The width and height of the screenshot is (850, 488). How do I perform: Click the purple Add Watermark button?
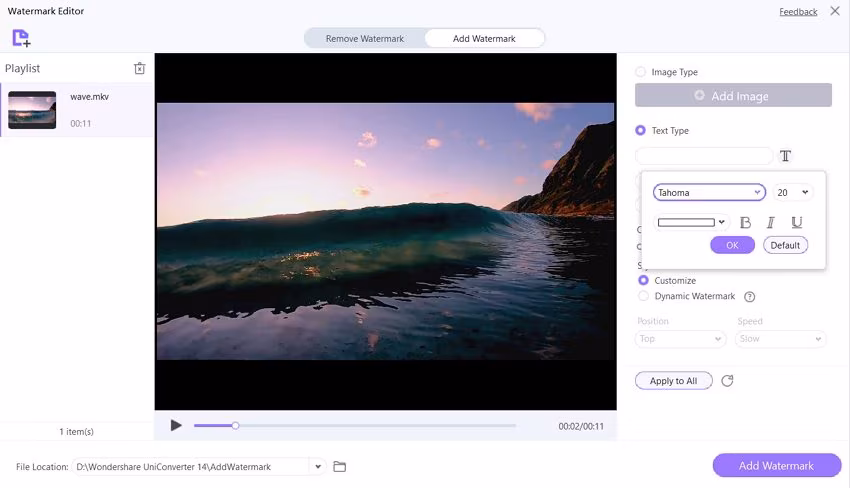[776, 466]
